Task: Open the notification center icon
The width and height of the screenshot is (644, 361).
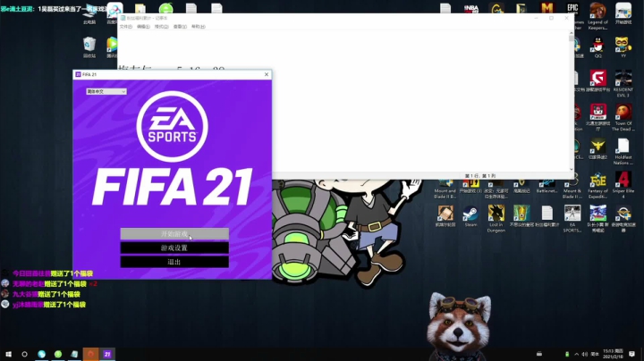Action: (631, 354)
